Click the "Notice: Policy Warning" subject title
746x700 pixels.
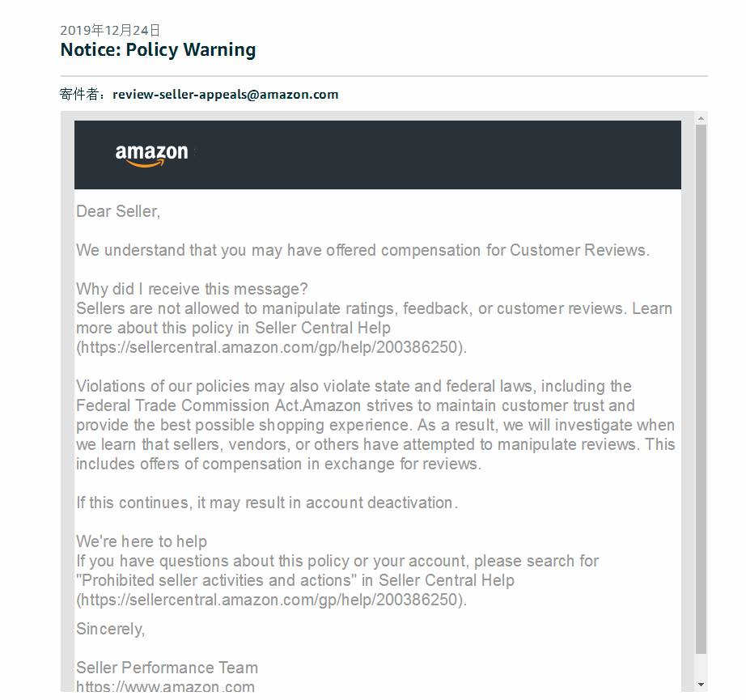coord(158,49)
